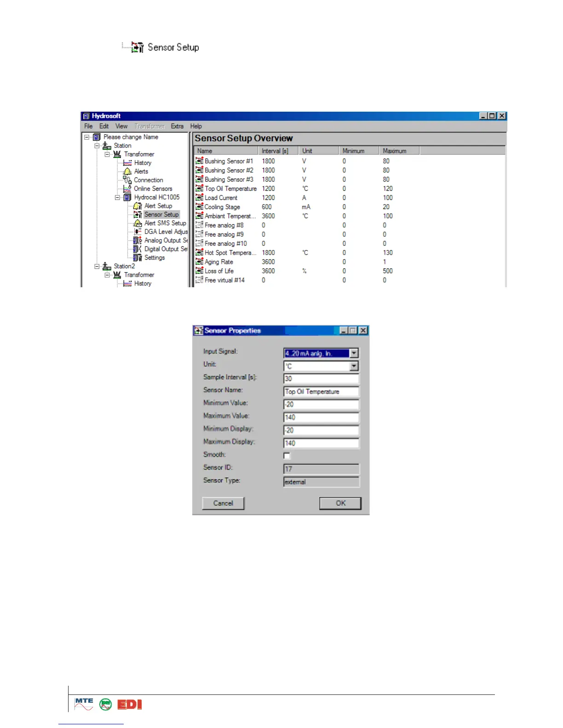Click the Hot Spot Temperature sensor icon

[199, 252]
